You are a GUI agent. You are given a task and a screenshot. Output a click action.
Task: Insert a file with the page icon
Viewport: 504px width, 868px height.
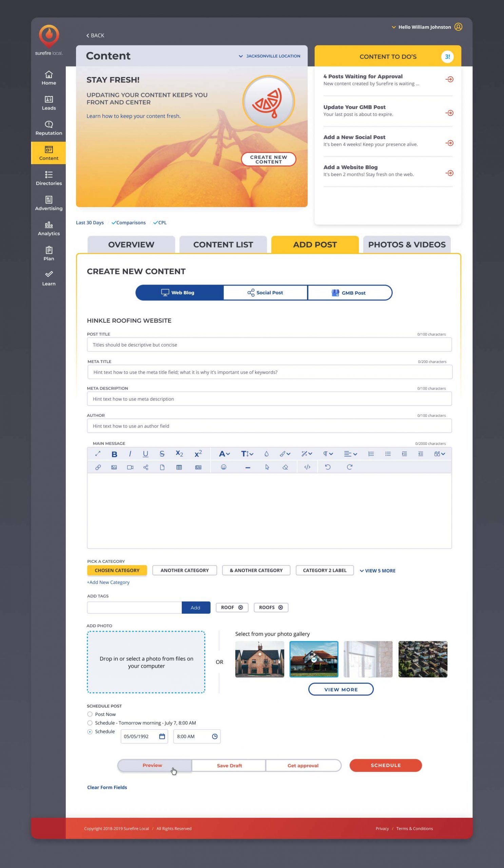click(162, 468)
